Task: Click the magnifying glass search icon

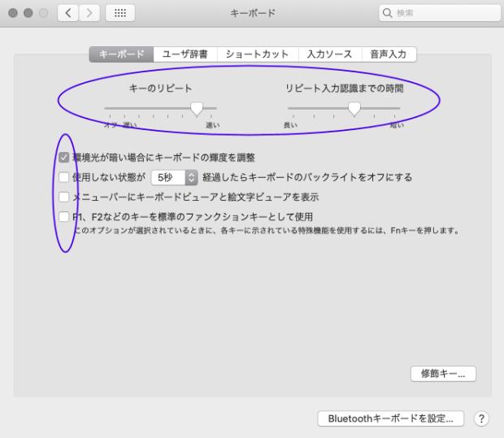Action: point(388,13)
